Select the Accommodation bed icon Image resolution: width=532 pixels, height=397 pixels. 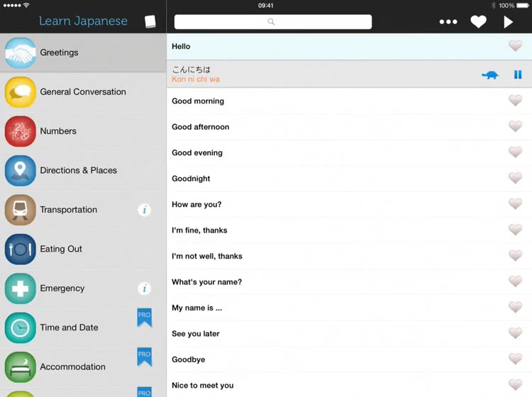point(21,367)
